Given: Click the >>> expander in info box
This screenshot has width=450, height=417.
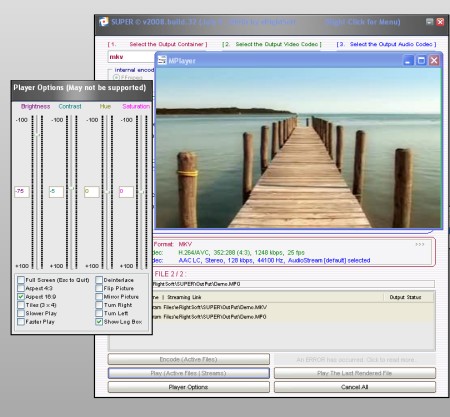Looking at the screenshot, I should 420,244.
